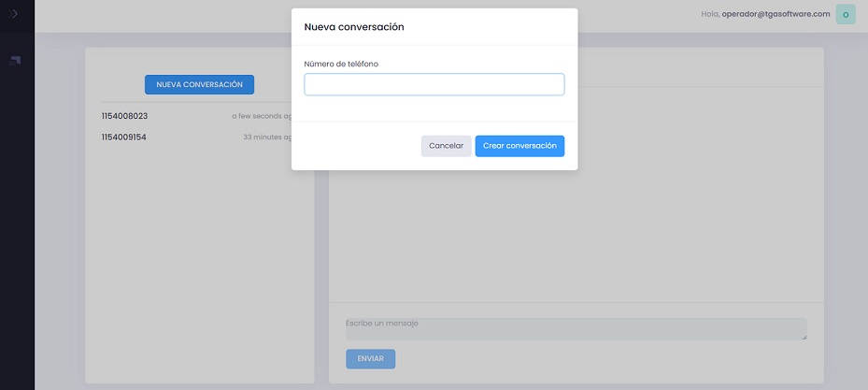Expand the sidebar using the chevron arrow
Screen dimensions: 868x390
click(14, 14)
